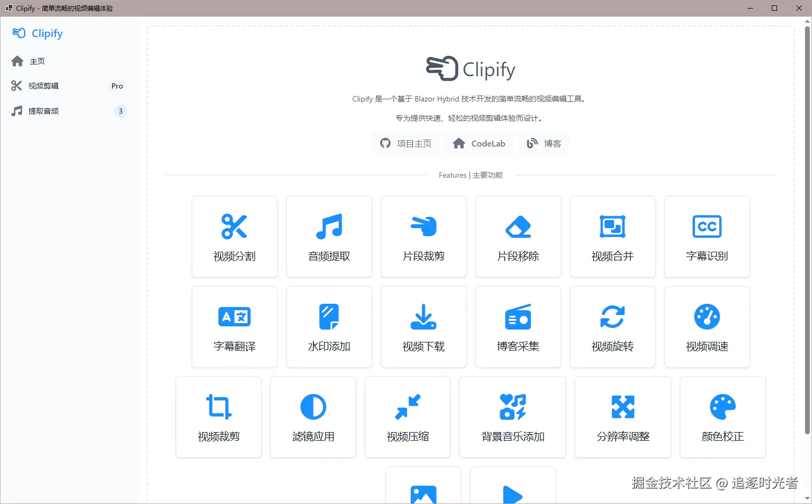Select the 视频裁剪 crop icon
The image size is (812, 504).
219,407
